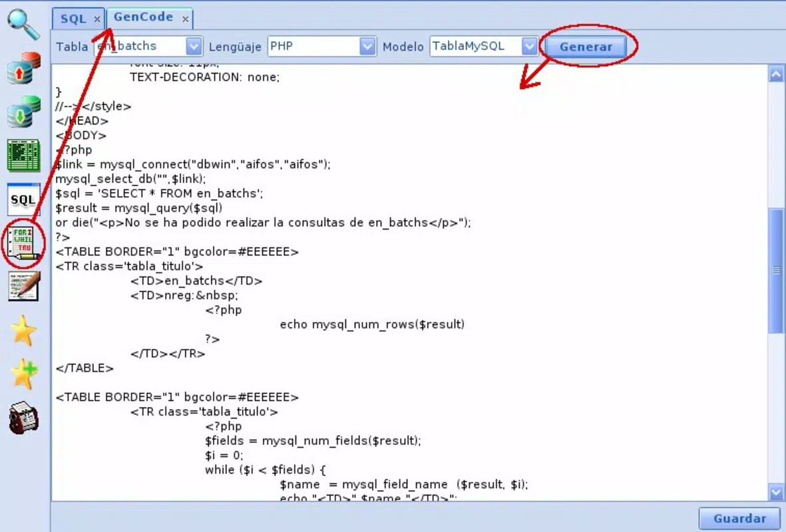Switch to the GenCode tab

143,17
